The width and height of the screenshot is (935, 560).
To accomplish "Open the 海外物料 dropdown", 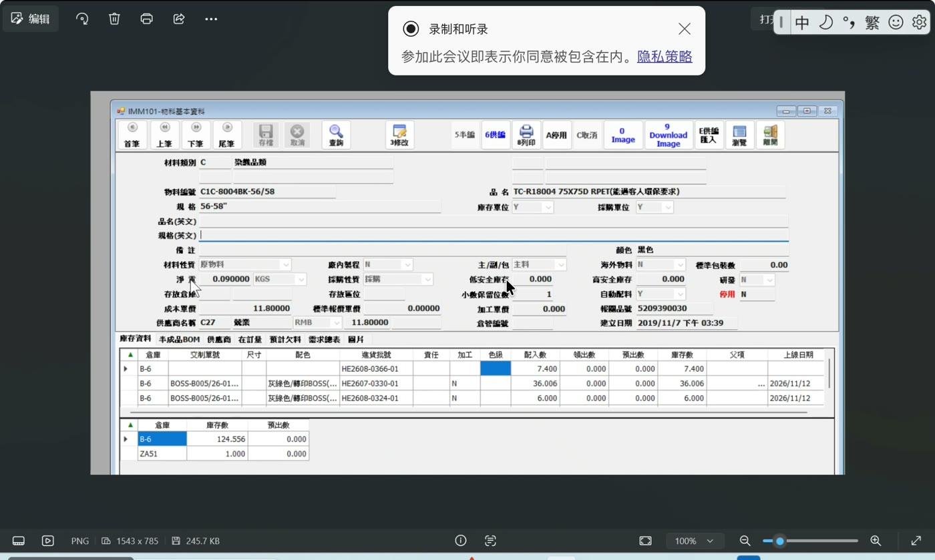I will (680, 265).
